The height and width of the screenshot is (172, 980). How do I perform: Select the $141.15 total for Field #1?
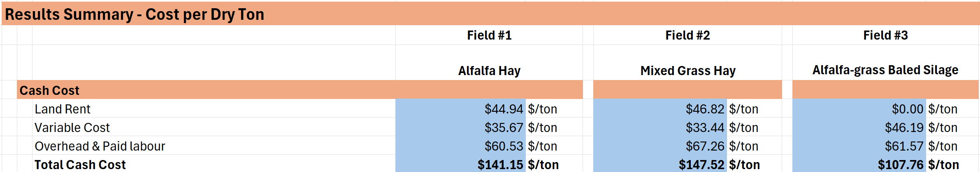[x=500, y=165]
